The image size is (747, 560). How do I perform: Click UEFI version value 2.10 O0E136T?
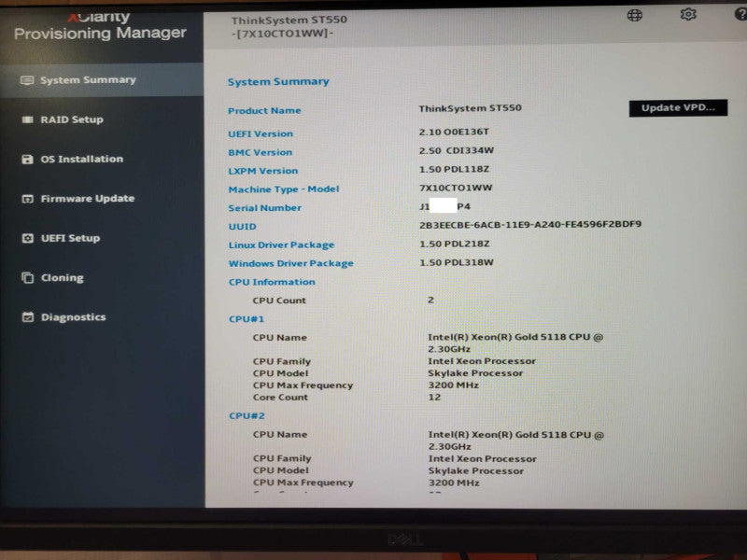[x=454, y=132]
